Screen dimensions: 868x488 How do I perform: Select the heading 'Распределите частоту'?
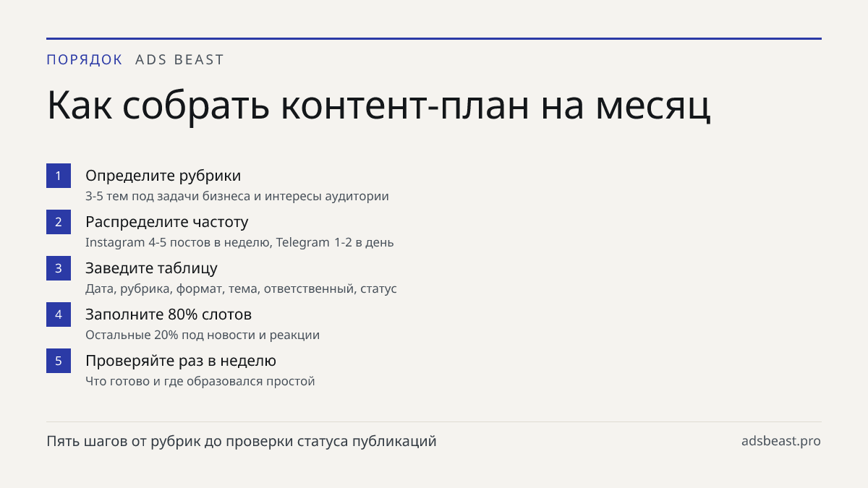(x=167, y=222)
